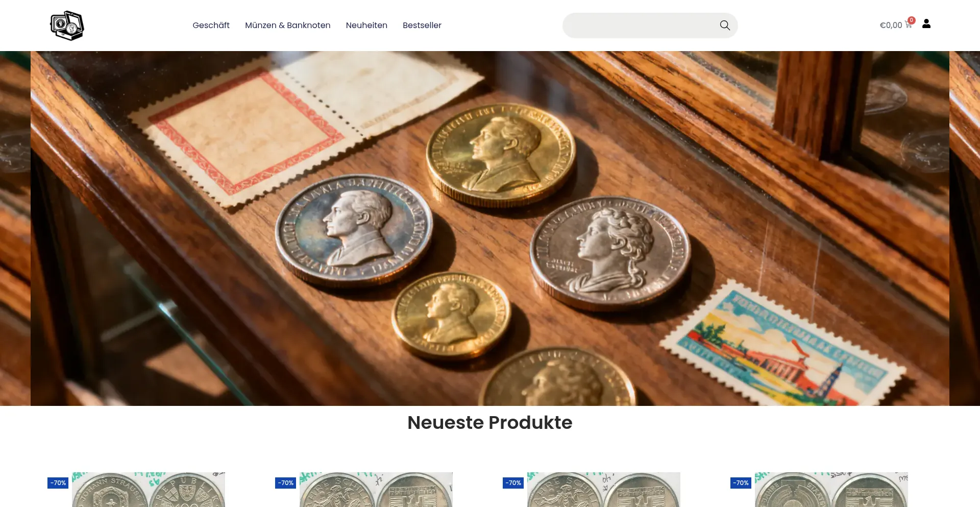Go to Bestseller page
The height and width of the screenshot is (507, 980).
(422, 26)
